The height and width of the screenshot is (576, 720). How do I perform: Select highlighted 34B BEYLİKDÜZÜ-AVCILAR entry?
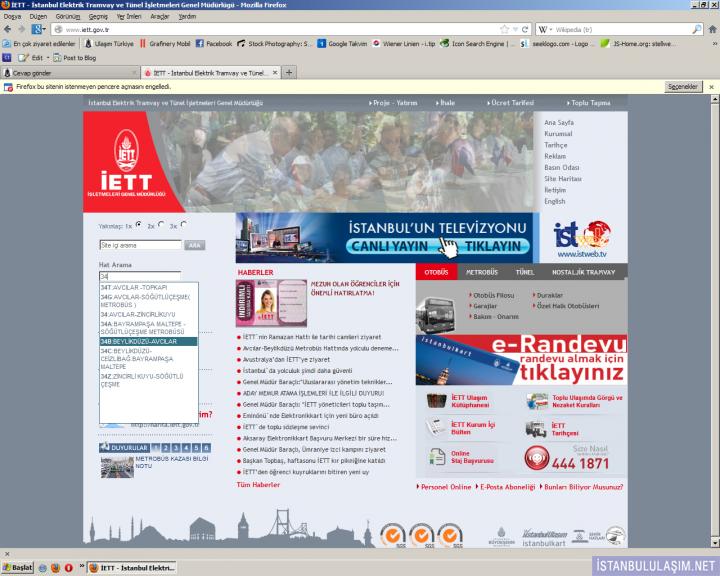click(149, 341)
